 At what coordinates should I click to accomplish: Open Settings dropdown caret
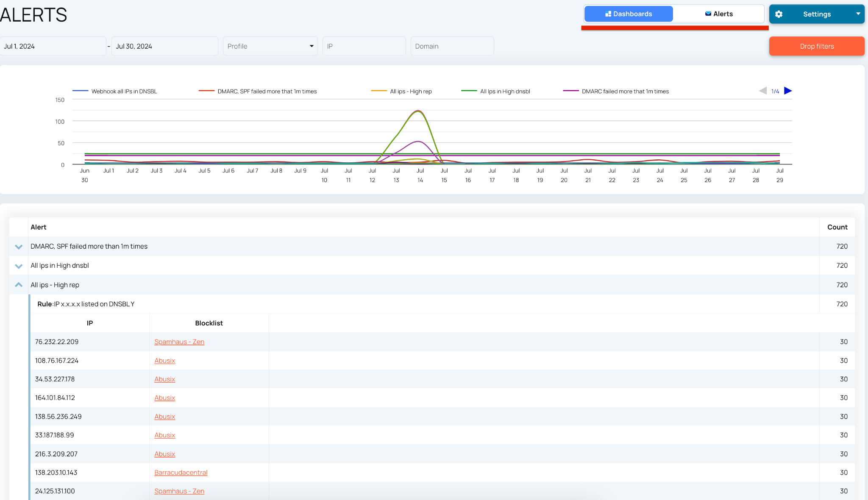858,14
